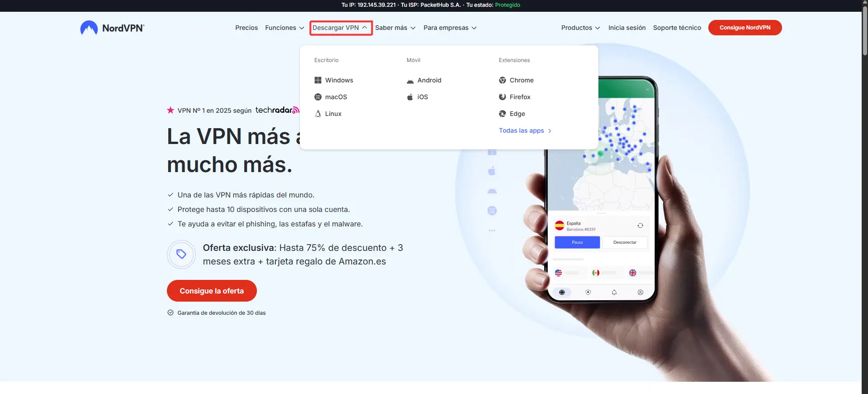This screenshot has width=868, height=394.
Task: Click the Extensiones column heading
Action: [514, 60]
